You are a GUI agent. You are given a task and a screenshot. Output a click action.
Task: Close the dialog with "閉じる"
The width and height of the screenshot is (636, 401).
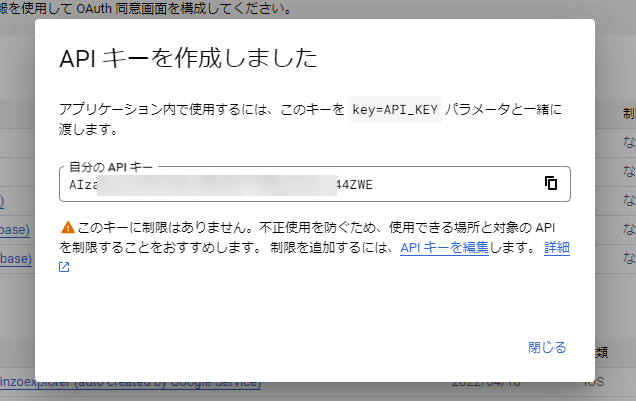(x=547, y=347)
